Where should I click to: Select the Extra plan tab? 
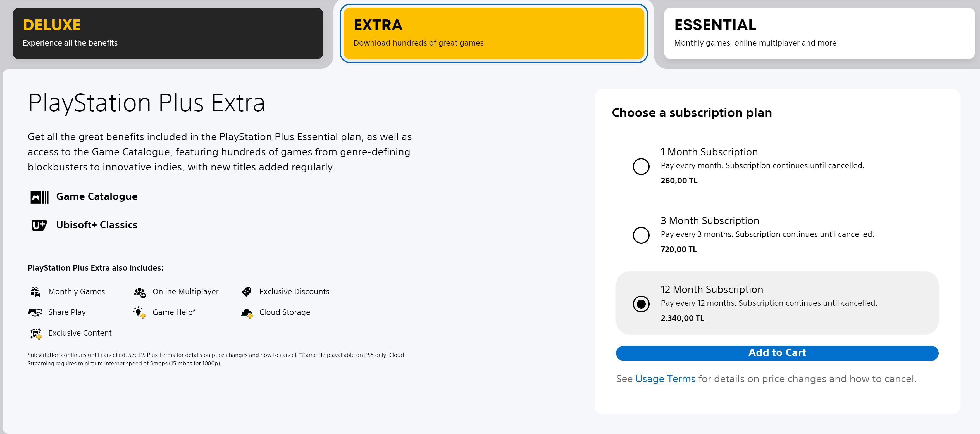tap(493, 33)
